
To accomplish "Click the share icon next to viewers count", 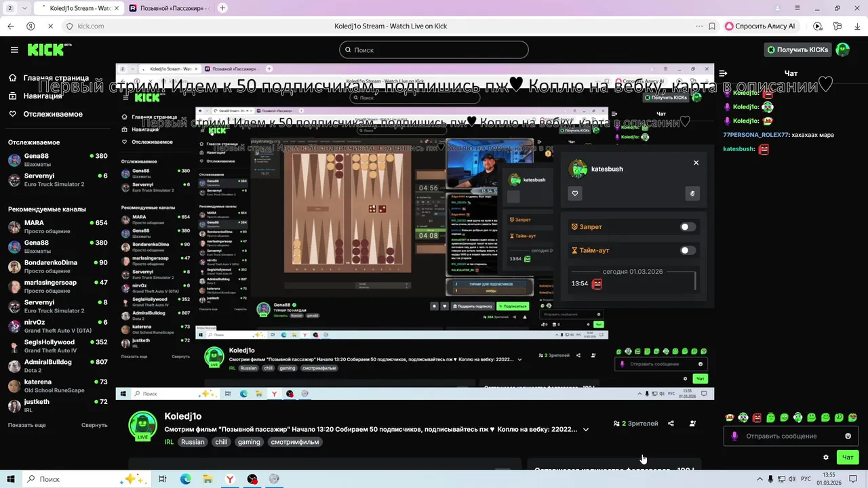I will tap(671, 424).
